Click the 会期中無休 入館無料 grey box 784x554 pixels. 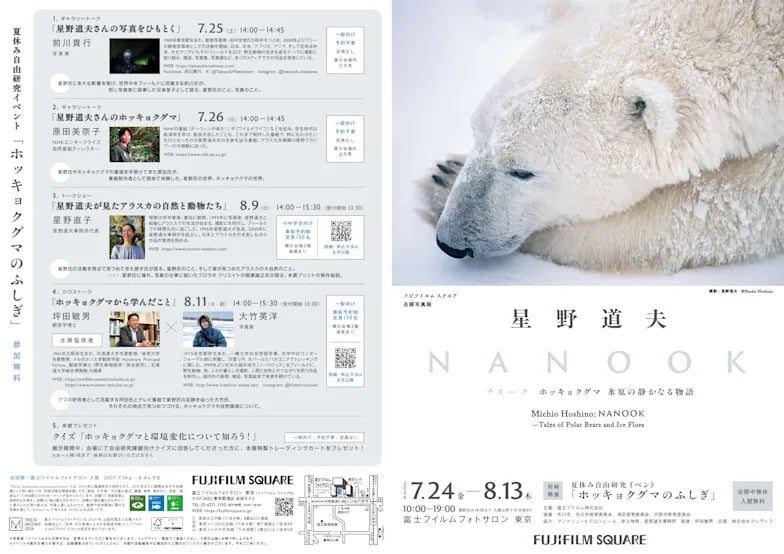(752, 496)
